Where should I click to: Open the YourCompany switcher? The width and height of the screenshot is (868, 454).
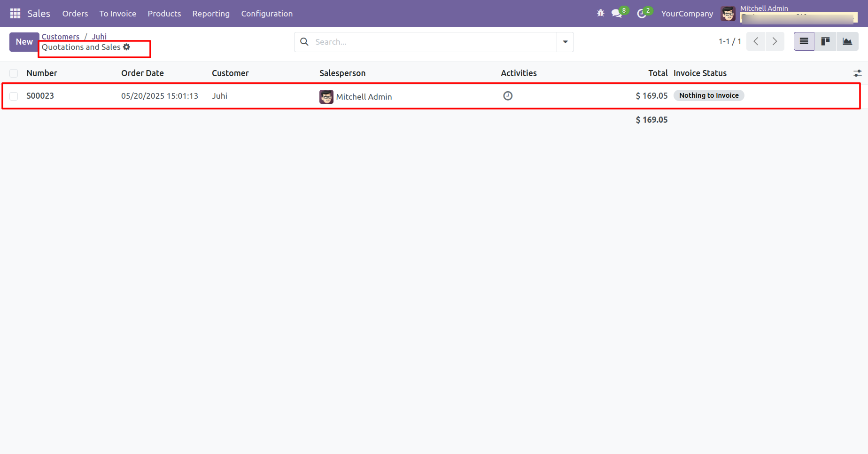coord(687,14)
